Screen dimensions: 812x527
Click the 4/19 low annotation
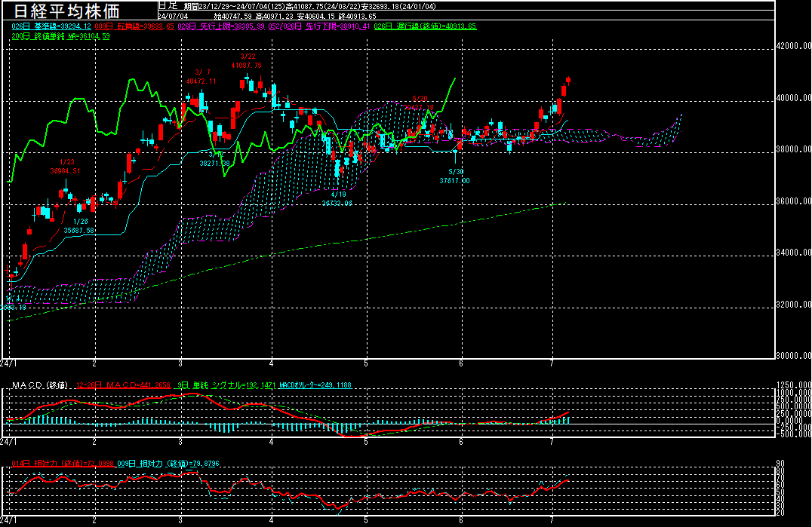(337, 198)
